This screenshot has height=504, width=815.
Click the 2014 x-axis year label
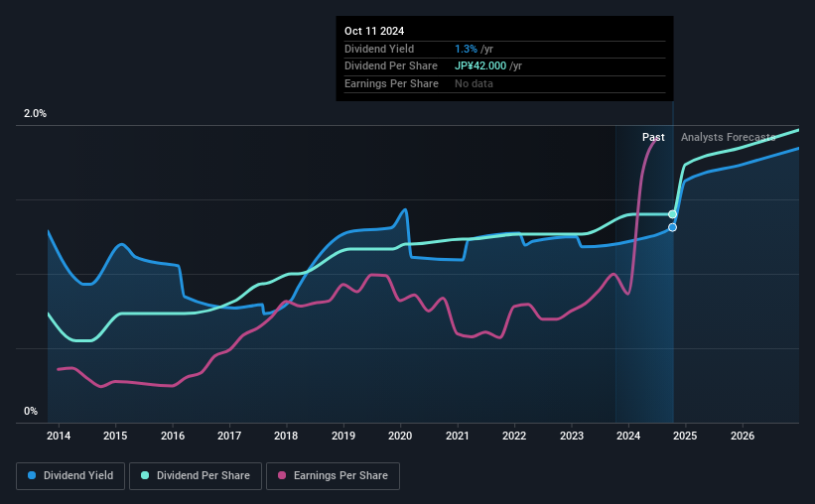point(58,436)
